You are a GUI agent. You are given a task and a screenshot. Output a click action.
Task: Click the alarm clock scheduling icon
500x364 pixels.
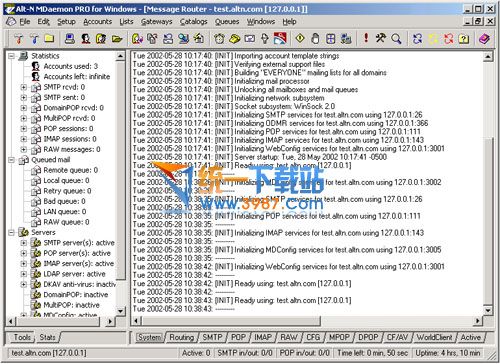219,39
